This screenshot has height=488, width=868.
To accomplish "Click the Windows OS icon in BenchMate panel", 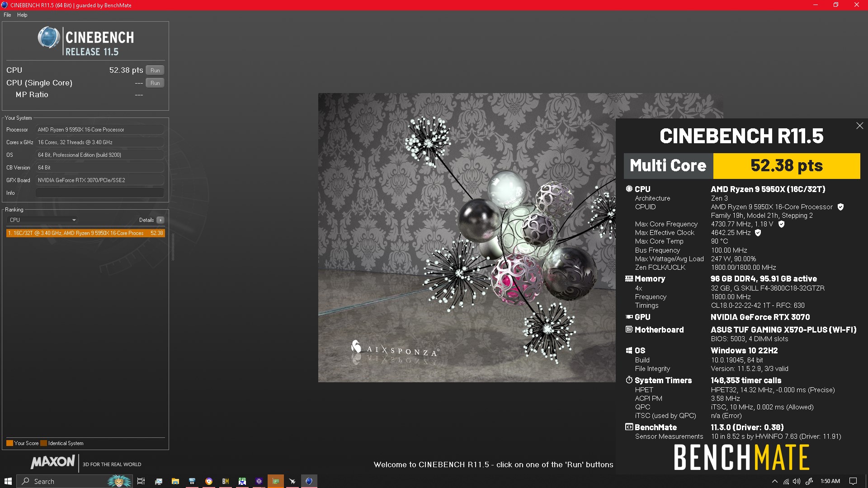I will (x=629, y=351).
